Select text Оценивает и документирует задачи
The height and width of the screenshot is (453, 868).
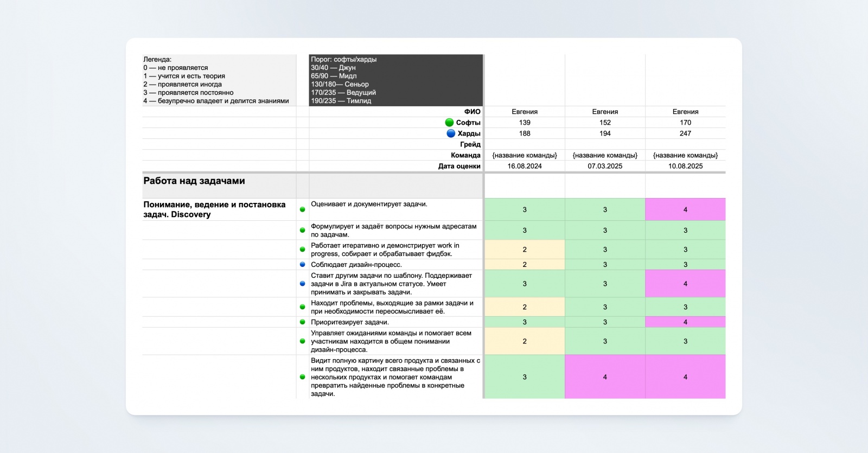(x=369, y=205)
